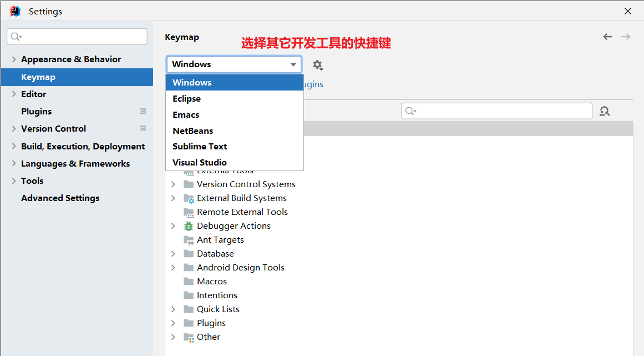Click the Remote External Tools folder icon
The width and height of the screenshot is (644, 356).
tap(189, 212)
